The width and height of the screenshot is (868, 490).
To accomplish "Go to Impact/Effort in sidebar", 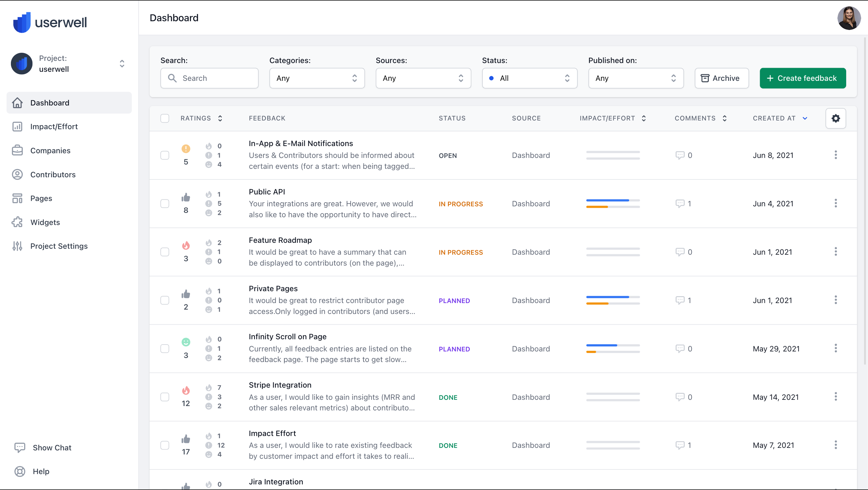I will 54,126.
